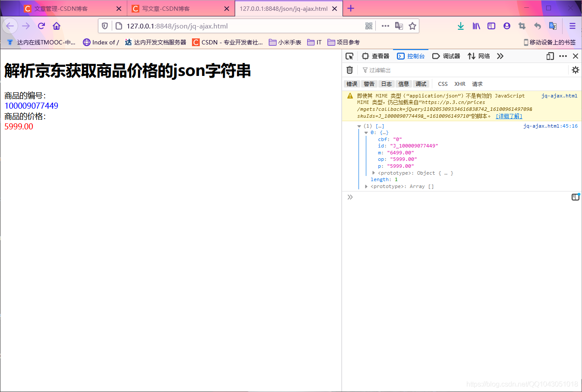The height and width of the screenshot is (392, 582).
Task: Switch to the 调试器 debugger tab
Action: 446,56
